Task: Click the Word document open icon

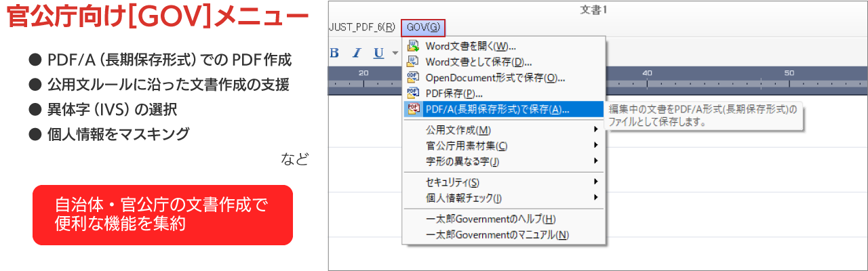Action: click(412, 47)
